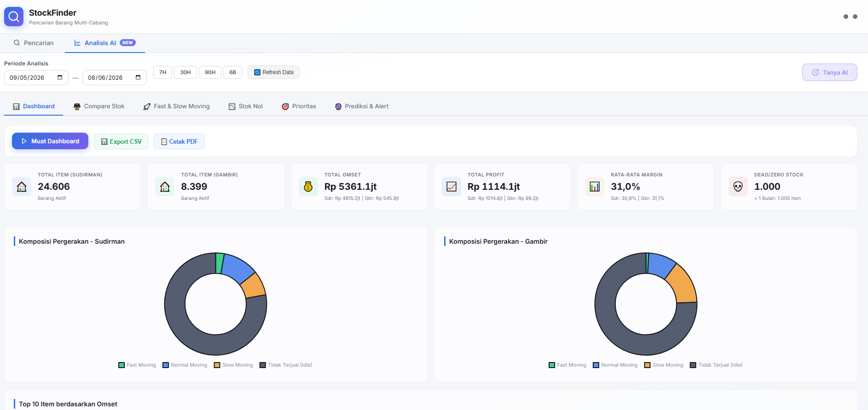Click the orange Slow Moving segment in Gambir donut
Screen dimensions: 868x410
pos(682,286)
